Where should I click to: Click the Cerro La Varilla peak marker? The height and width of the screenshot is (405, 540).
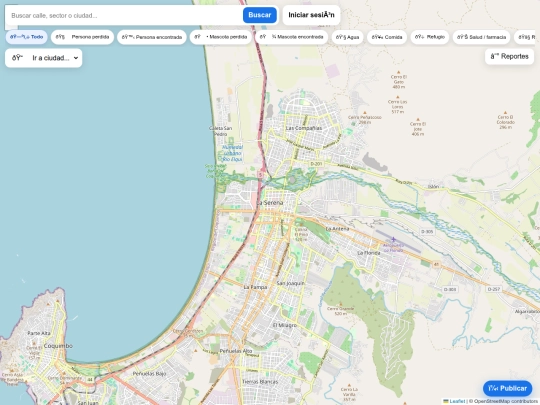349,385
